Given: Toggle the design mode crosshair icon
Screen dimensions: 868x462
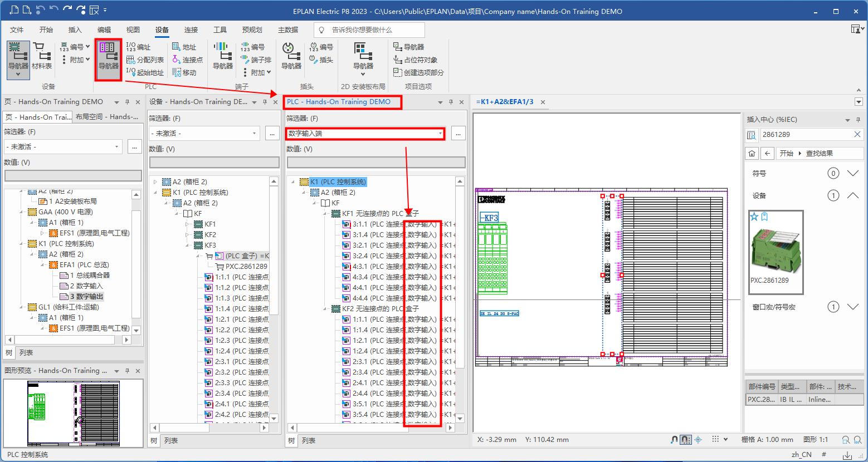Looking at the screenshot, I should point(698,439).
